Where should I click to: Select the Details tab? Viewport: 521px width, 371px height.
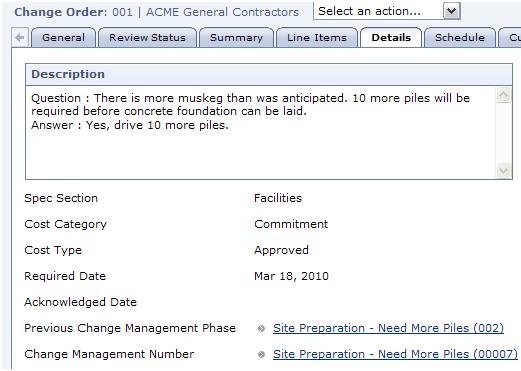pos(391,38)
